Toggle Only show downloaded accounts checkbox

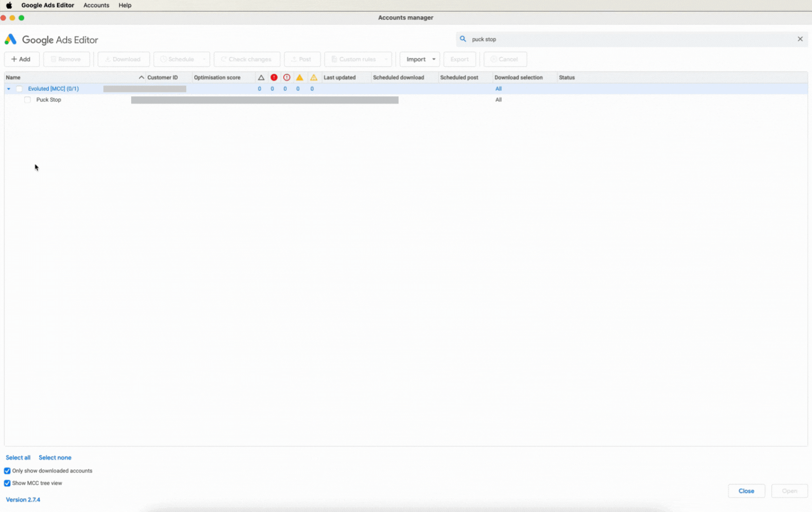[x=7, y=471]
